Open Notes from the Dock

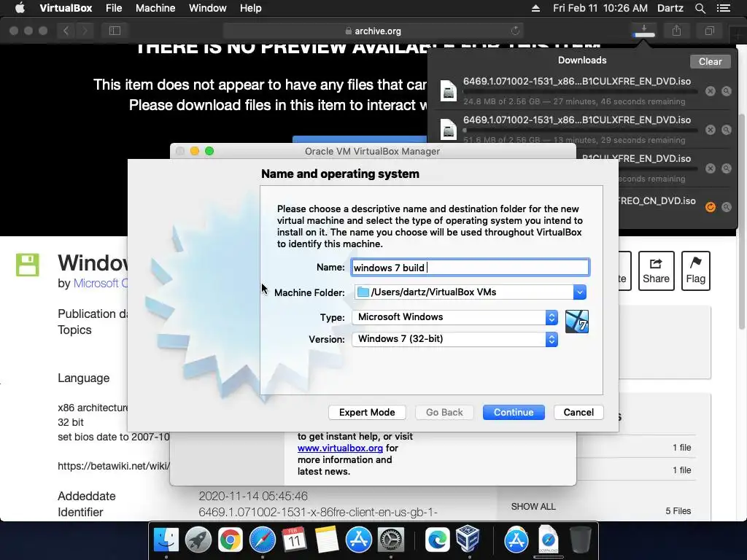pos(326,540)
